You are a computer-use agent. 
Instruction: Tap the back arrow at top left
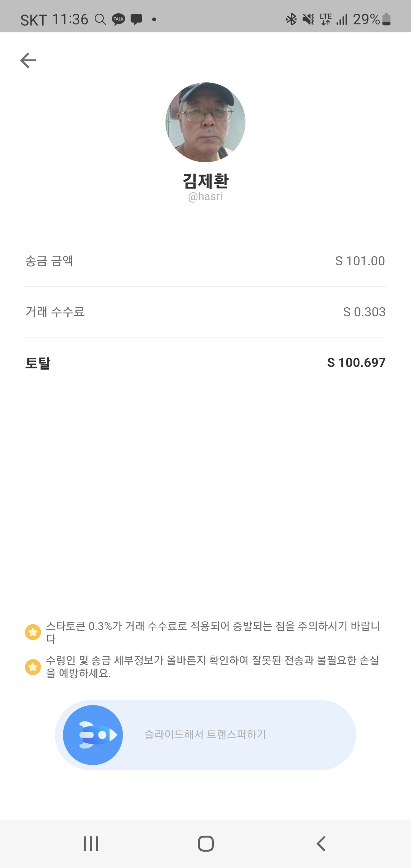click(28, 60)
